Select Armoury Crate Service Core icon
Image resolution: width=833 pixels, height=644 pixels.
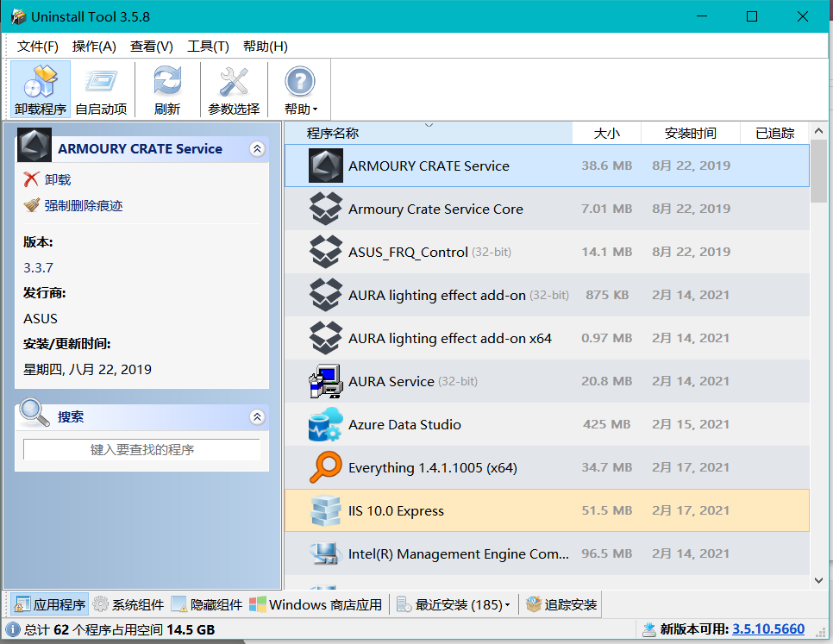[x=326, y=209]
